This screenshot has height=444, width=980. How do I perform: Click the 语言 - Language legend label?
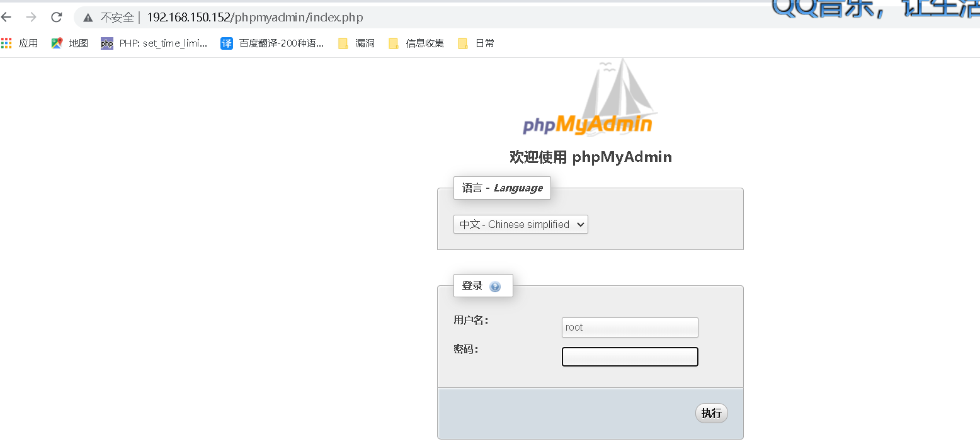pyautogui.click(x=502, y=188)
